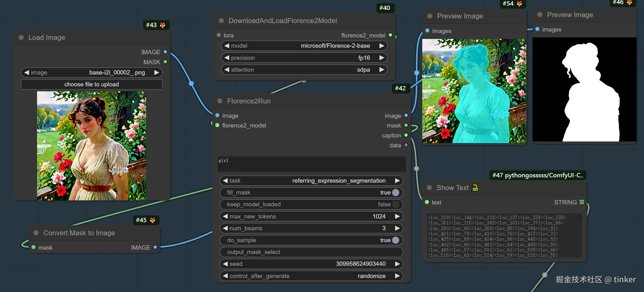Open the control_after_generate dropdown
Screen dimensions: 644x292
(x=311, y=276)
